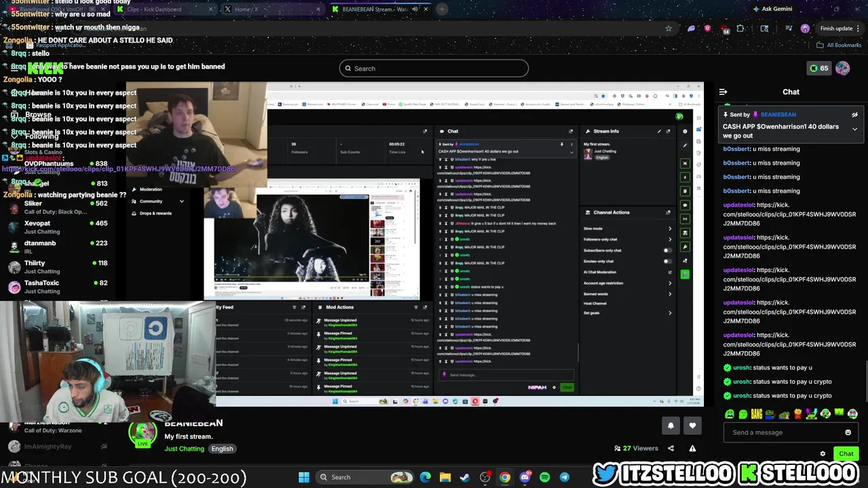This screenshot has width=868, height=488.
Task: Send message with green Chat button
Action: 846,454
